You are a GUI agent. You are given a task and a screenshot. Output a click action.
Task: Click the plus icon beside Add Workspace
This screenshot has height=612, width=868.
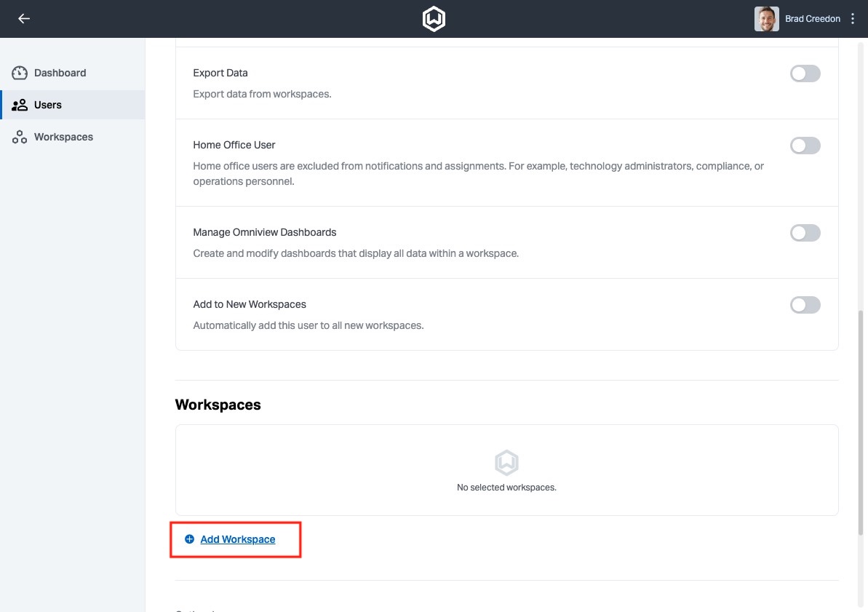(x=189, y=539)
